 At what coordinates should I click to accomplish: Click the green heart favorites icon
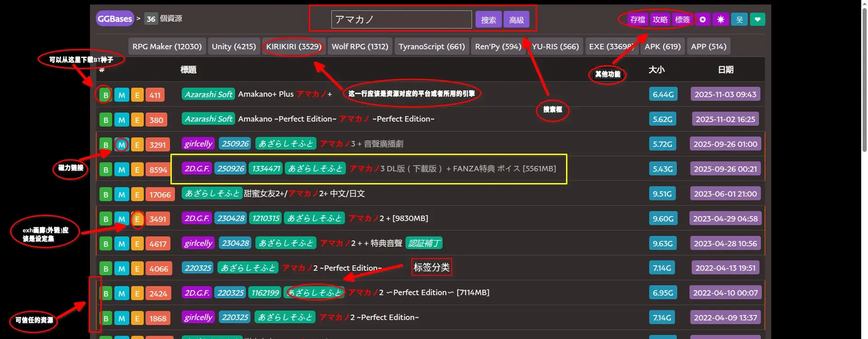(758, 19)
